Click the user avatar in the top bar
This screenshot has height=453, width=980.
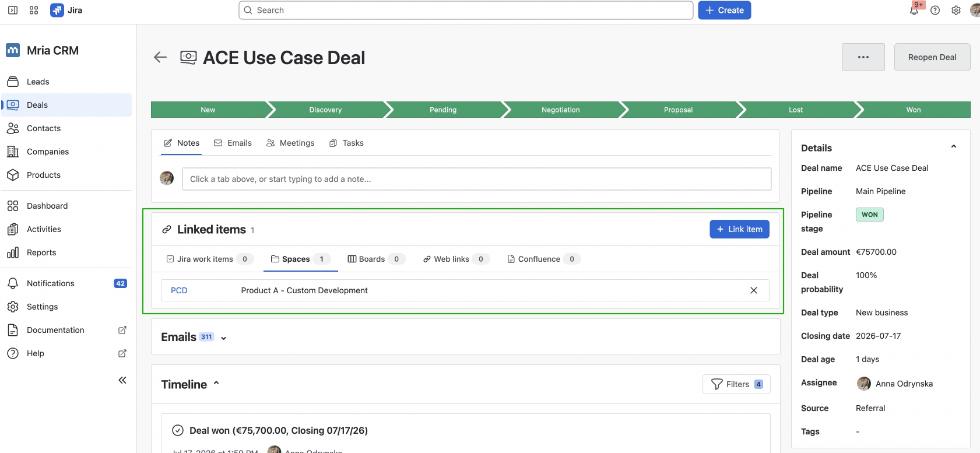tap(975, 10)
